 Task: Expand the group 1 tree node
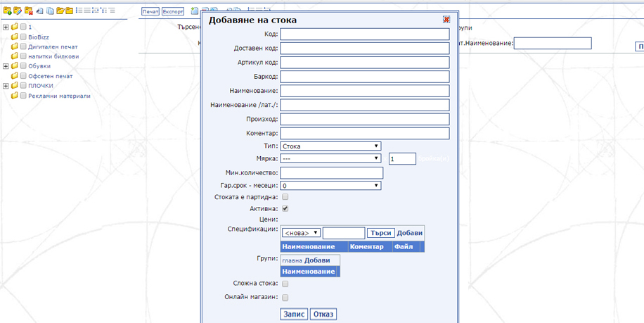[x=6, y=27]
